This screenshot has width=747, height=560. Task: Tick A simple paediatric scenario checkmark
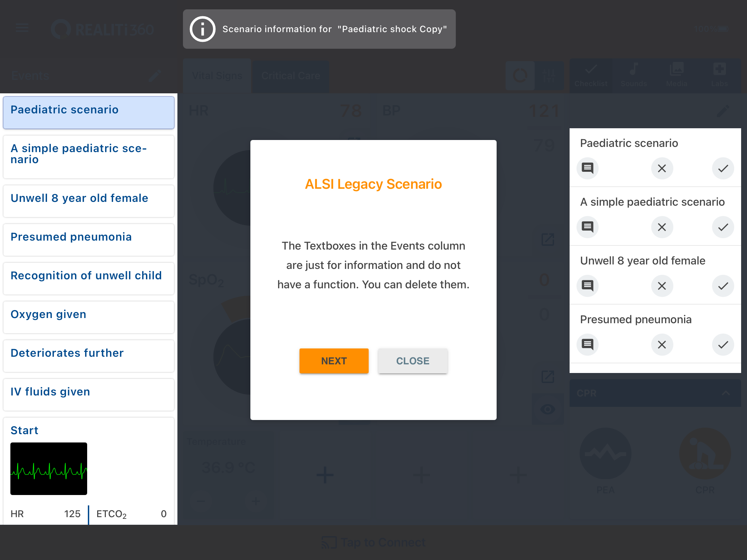tap(723, 227)
